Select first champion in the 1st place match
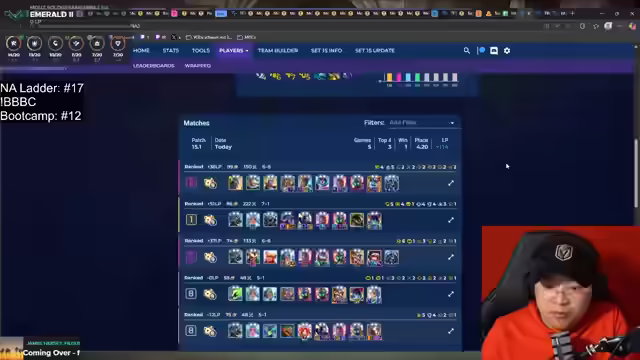Viewport: 640px width, 360px height. coord(236,220)
